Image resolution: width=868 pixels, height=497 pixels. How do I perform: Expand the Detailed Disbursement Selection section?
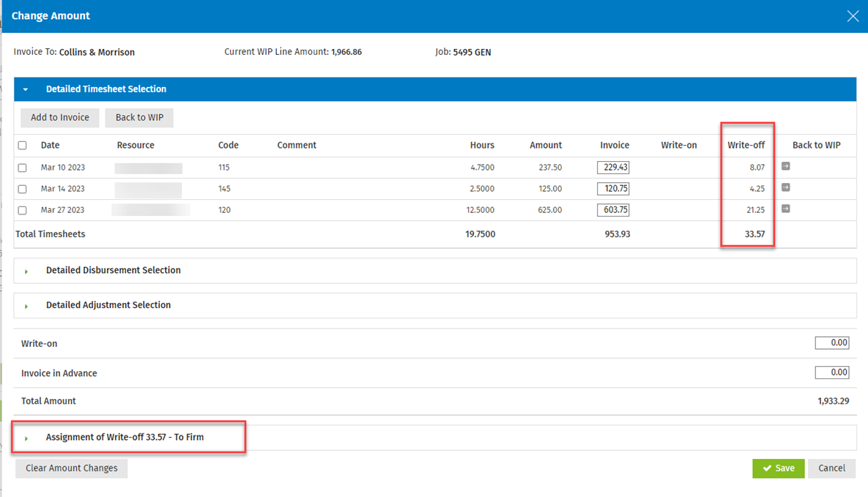26,272
